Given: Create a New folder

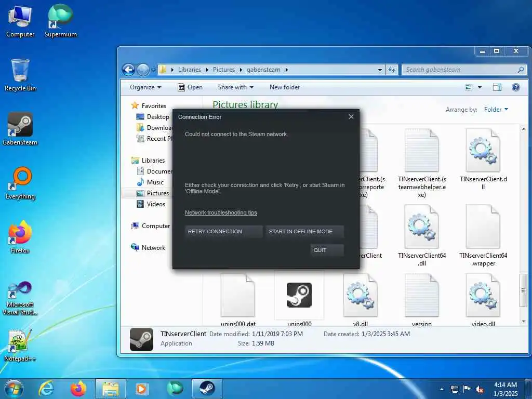Looking at the screenshot, I should 285,87.
